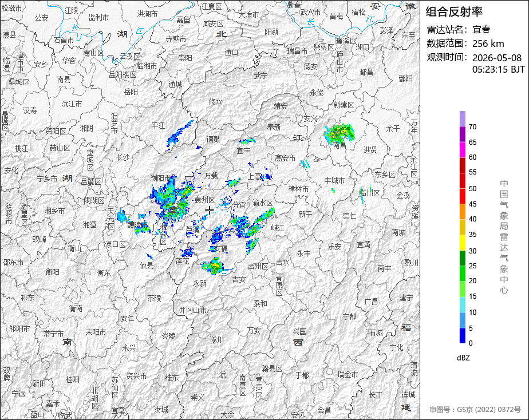The image size is (529, 420).
Task: Click the 安福 county label
Action: point(220,249)
